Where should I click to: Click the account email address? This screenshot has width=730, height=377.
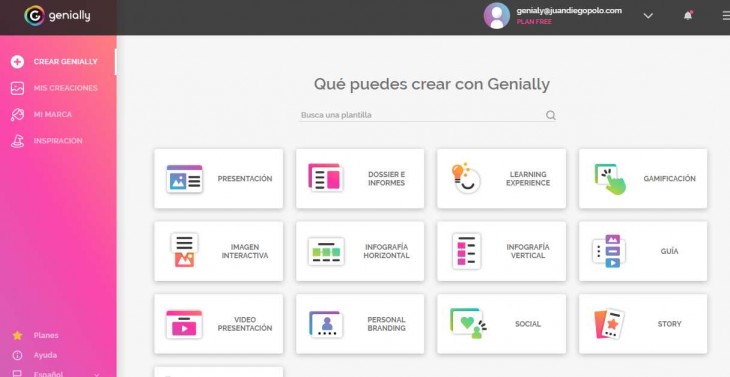tap(569, 11)
